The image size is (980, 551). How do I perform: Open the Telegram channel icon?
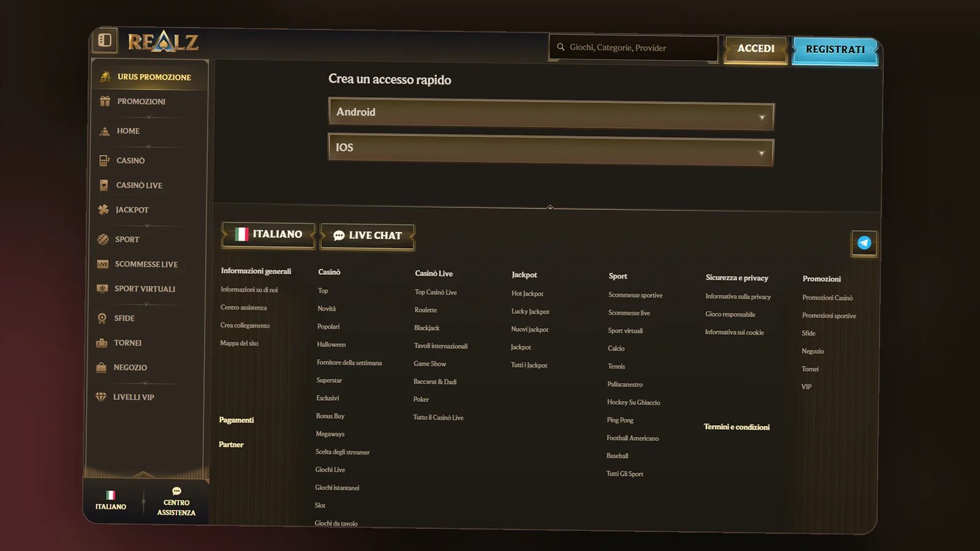[864, 243]
